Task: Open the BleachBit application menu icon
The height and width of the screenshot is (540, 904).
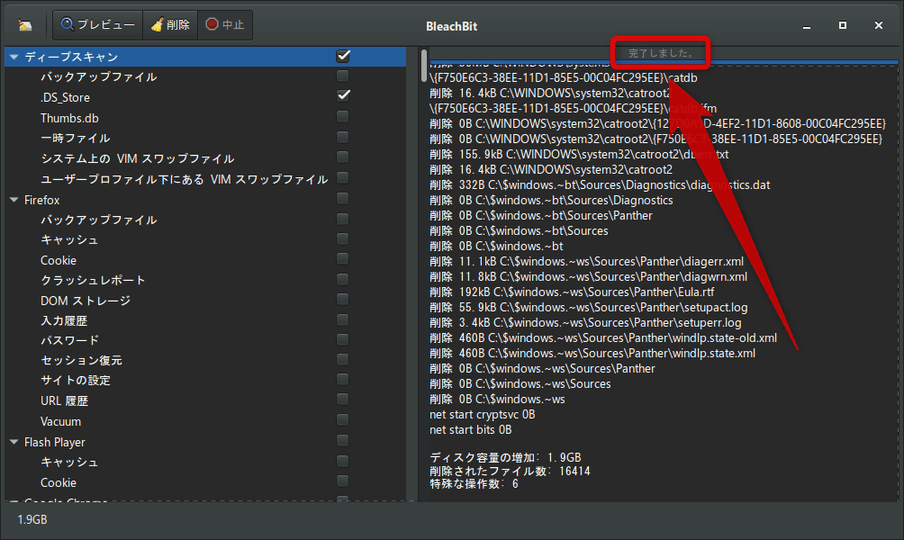Action: pos(25,25)
